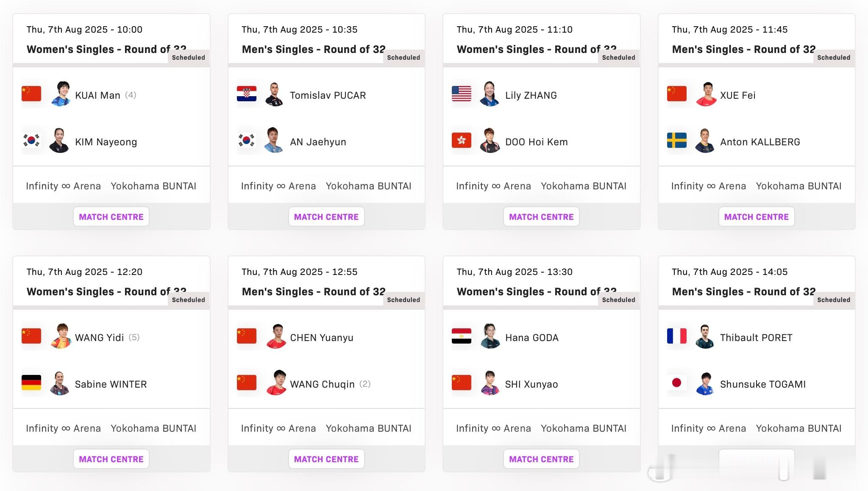The height and width of the screenshot is (491, 868).
Task: Open Match Centre for PUCAR vs AN match
Action: [326, 216]
